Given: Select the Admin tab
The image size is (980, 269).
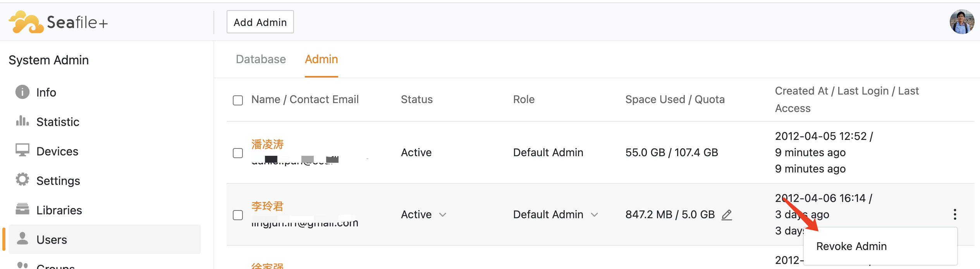Looking at the screenshot, I should pos(321,59).
